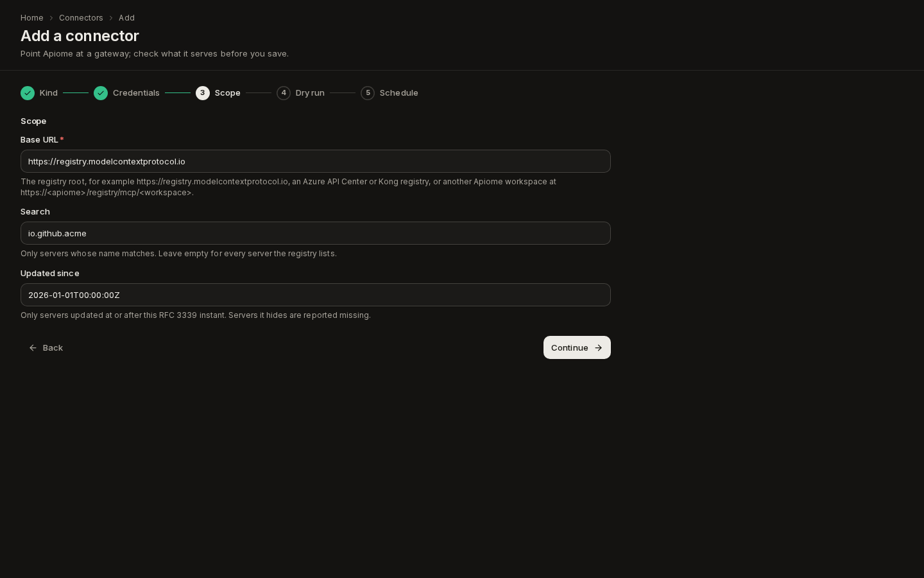The height and width of the screenshot is (578, 924).
Task: Open the Connectors breadcrumb link
Action: pyautogui.click(x=81, y=18)
